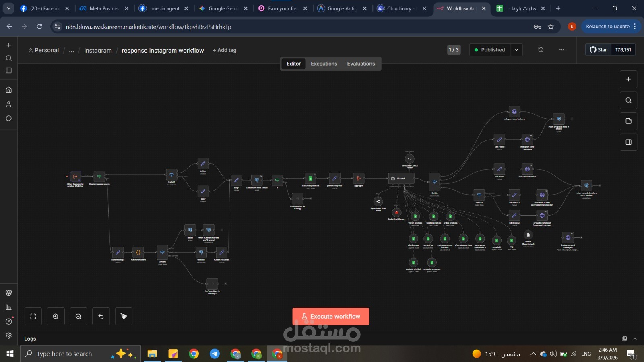This screenshot has width=644, height=362.
Task: Select the Editor tab
Action: coord(293,64)
